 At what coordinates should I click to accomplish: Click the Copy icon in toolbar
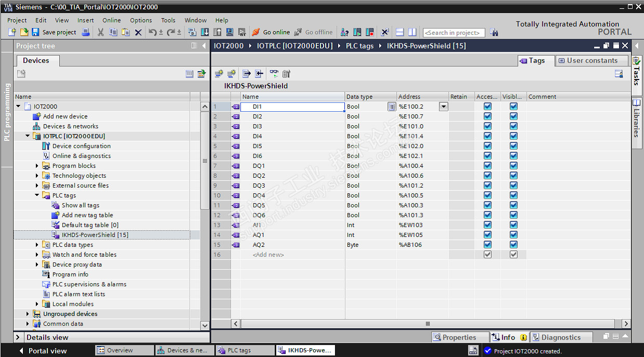tap(113, 32)
